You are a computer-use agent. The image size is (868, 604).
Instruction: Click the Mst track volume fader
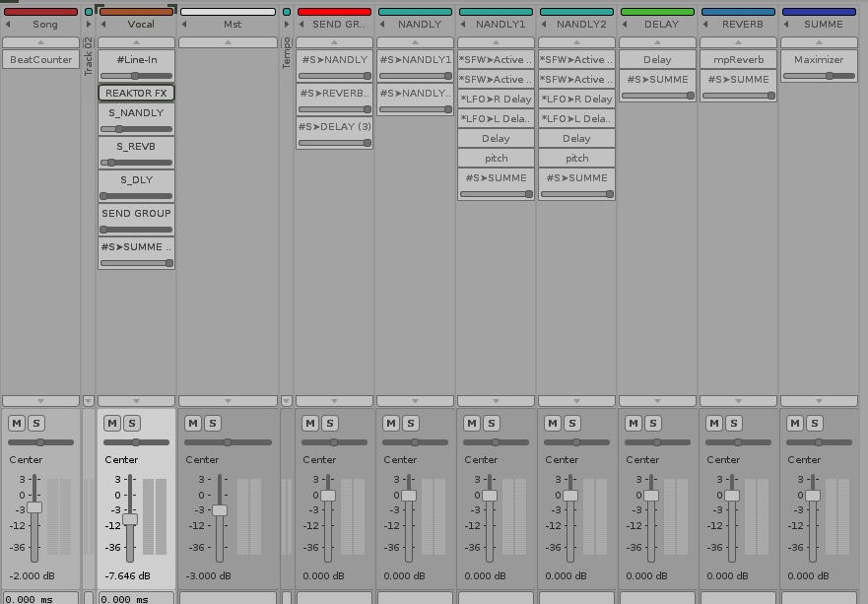220,509
